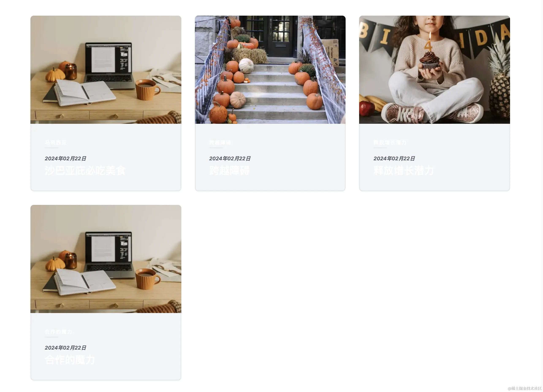Open the pumpkin staircase photo
Viewport: 543px width, 392px height.
(x=270, y=70)
